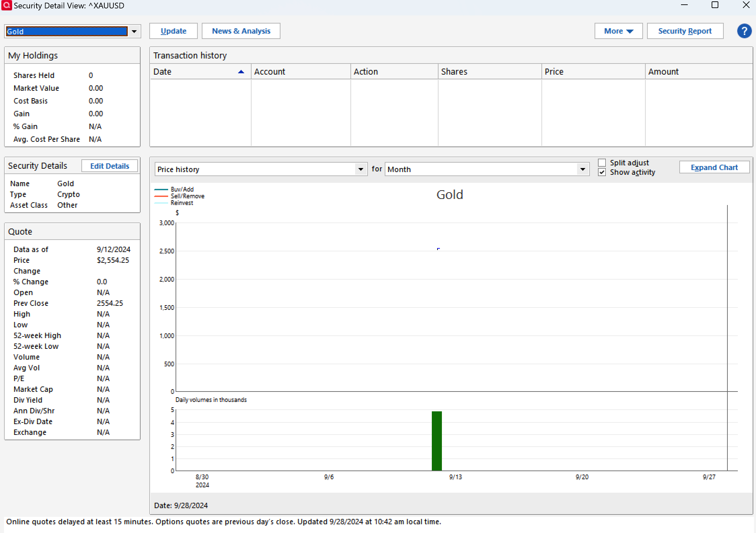Viewport: 756px width, 533px height.
Task: Click the green volume bar in chart
Action: (x=437, y=440)
